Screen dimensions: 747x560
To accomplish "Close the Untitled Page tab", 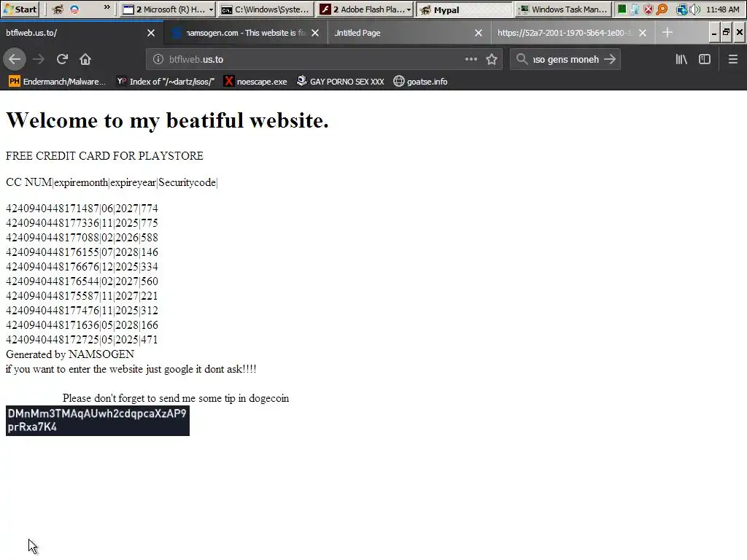I will 479,33.
